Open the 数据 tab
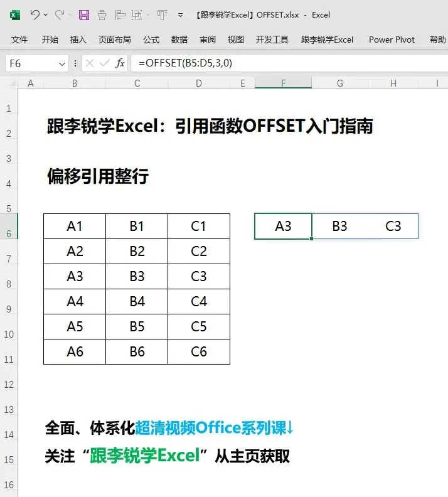448x497 pixels. tap(179, 40)
